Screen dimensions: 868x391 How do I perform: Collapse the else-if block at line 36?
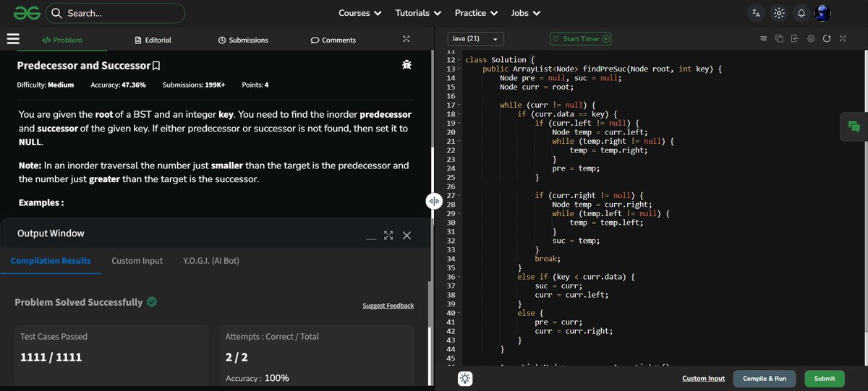click(x=460, y=277)
